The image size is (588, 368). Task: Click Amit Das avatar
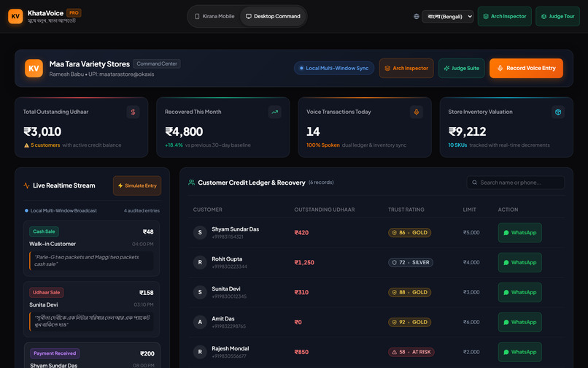click(200, 322)
